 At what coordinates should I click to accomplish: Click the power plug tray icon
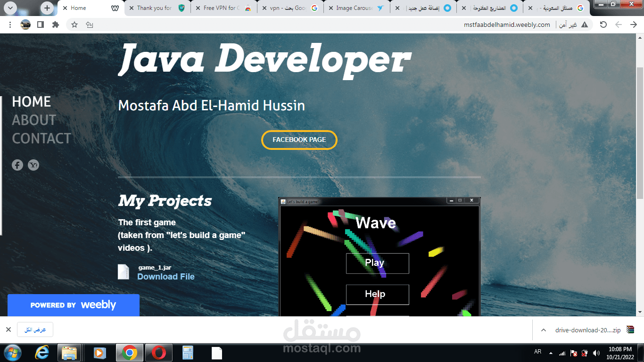(585, 353)
